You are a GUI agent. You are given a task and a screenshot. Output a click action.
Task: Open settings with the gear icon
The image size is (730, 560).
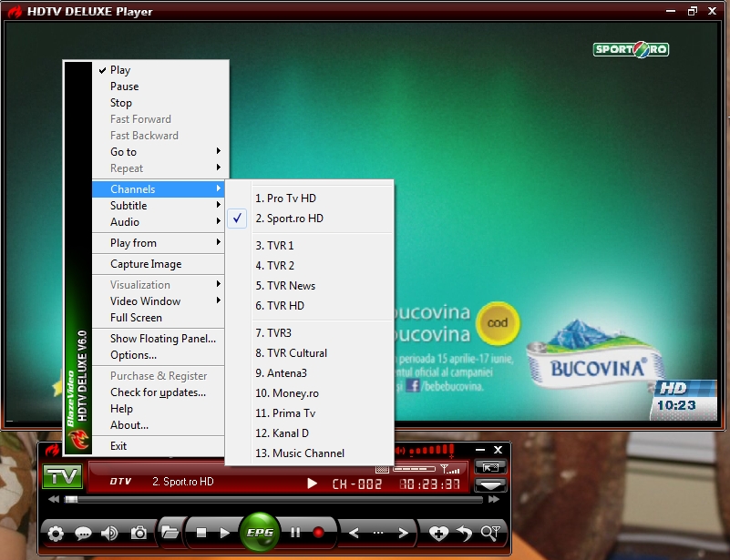56,534
